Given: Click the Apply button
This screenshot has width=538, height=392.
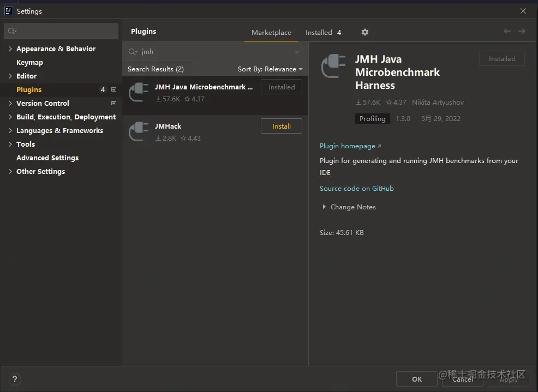Looking at the screenshot, I should click(509, 379).
